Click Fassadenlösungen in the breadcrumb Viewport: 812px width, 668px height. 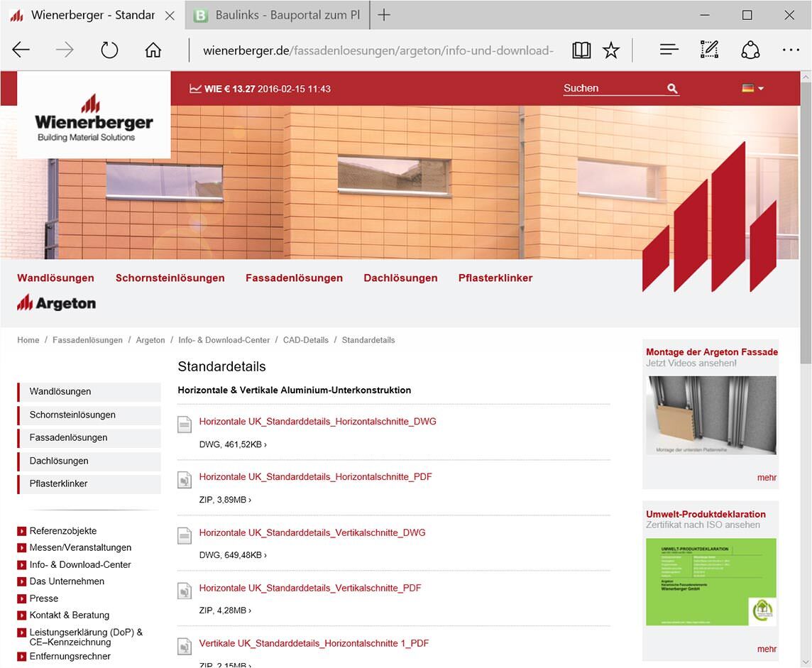point(87,340)
